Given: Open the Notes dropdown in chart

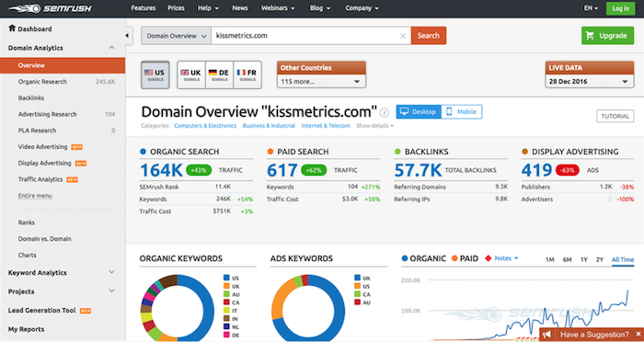Looking at the screenshot, I should click(506, 258).
